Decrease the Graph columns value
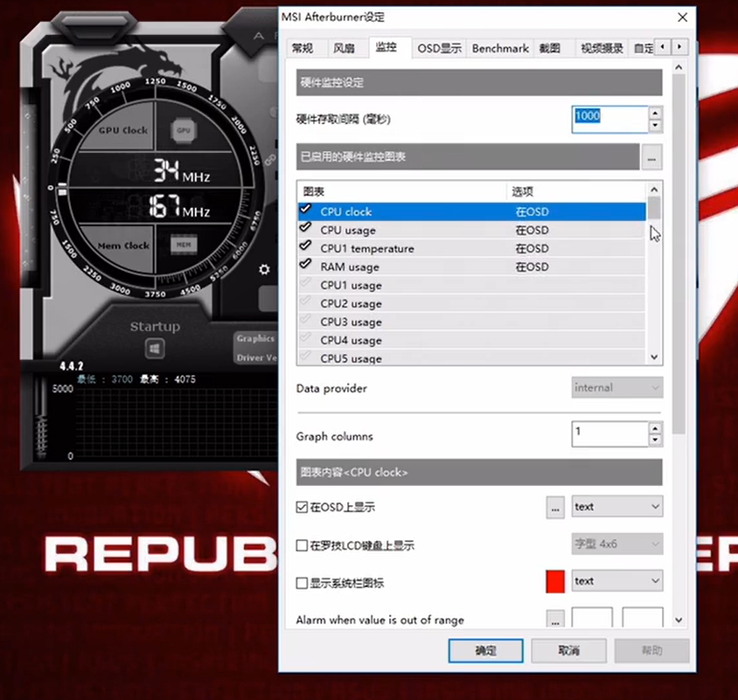The width and height of the screenshot is (738, 700). coord(655,440)
